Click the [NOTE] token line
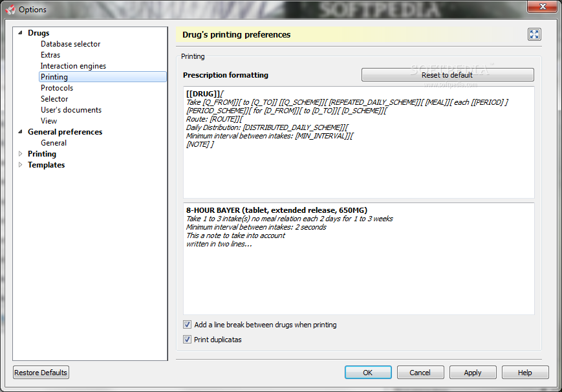The height and width of the screenshot is (392, 562). pos(200,144)
